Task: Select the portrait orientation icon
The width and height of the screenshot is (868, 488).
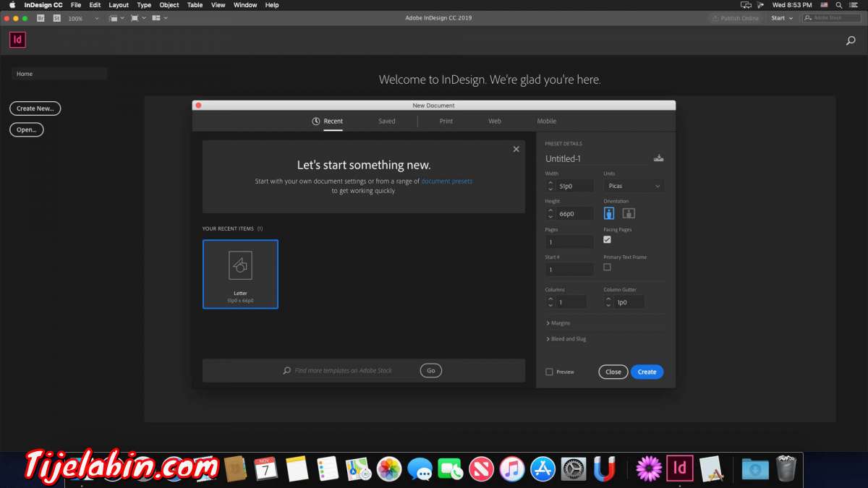Action: [608, 213]
